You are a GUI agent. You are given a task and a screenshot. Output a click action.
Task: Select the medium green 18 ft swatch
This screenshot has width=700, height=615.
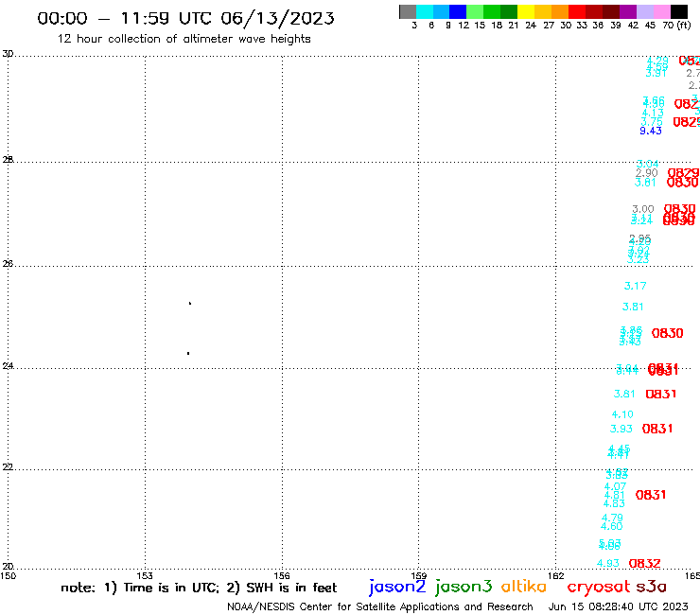(x=493, y=11)
